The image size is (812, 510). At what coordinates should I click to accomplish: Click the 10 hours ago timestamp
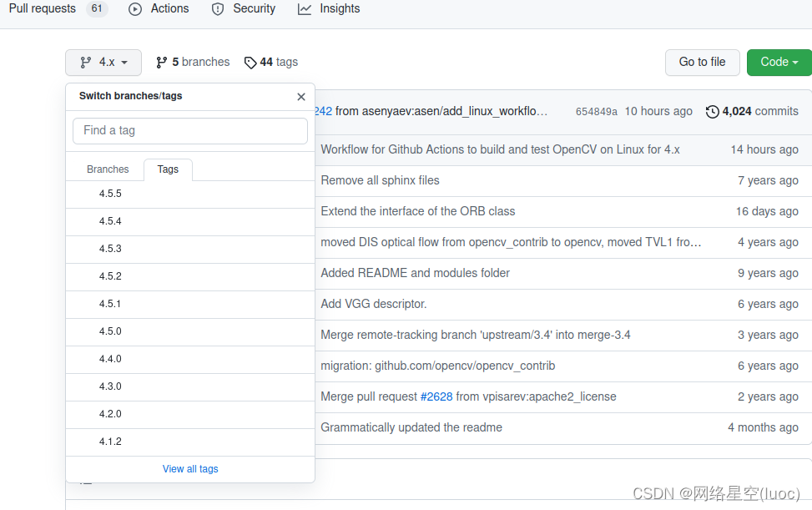pyautogui.click(x=658, y=111)
